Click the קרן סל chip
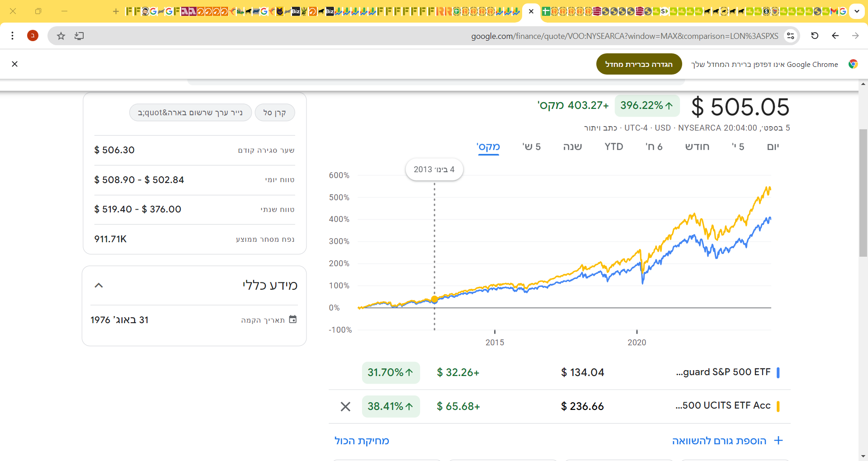This screenshot has width=868, height=461. click(x=275, y=113)
